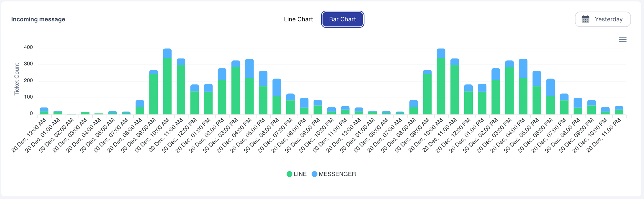Click the Ticket Count axis title
This screenshot has height=199, width=644.
[x=17, y=79]
